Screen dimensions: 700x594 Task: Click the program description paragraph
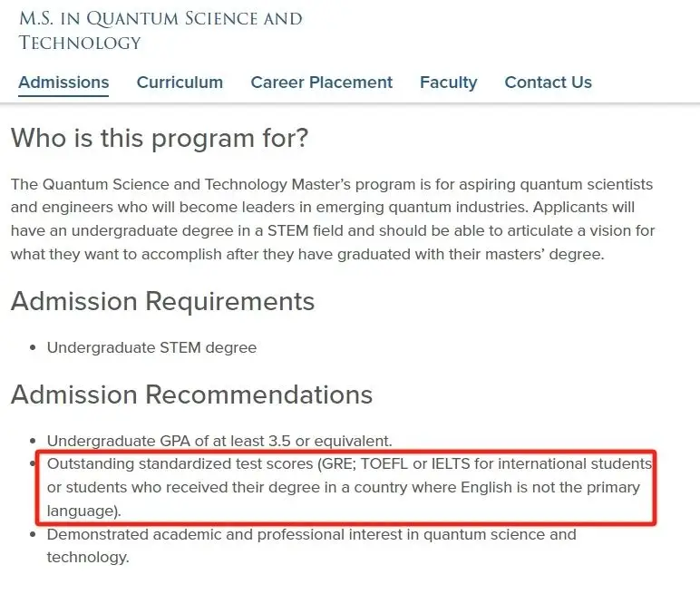point(332,219)
